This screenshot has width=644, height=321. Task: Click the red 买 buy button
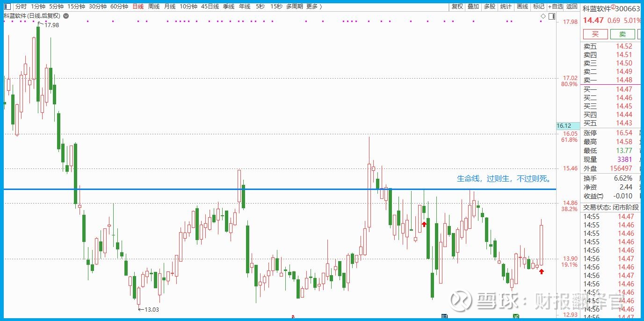(x=595, y=34)
